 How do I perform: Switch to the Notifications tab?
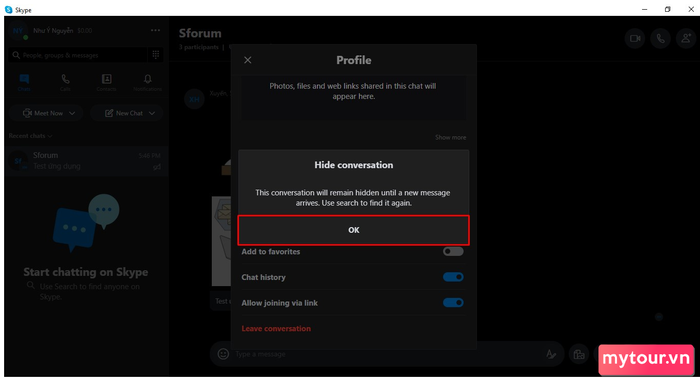[147, 83]
